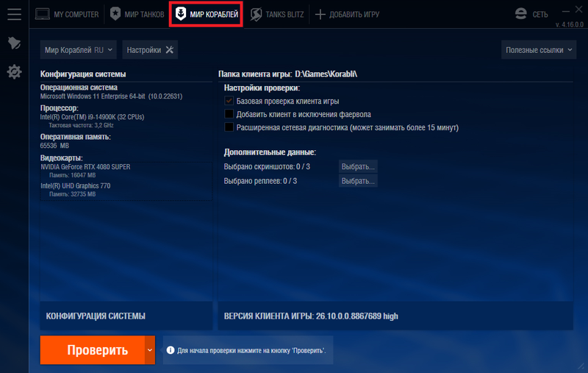This screenshot has height=373, width=588.
Task: Select Intel(R) UHD Graphics 770 entry
Action: 76,185
